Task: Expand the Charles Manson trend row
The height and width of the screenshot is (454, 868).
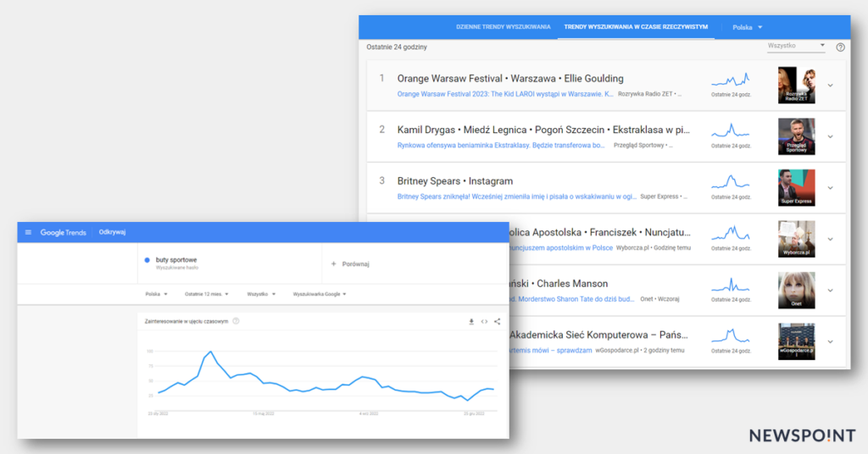Action: coord(831,291)
